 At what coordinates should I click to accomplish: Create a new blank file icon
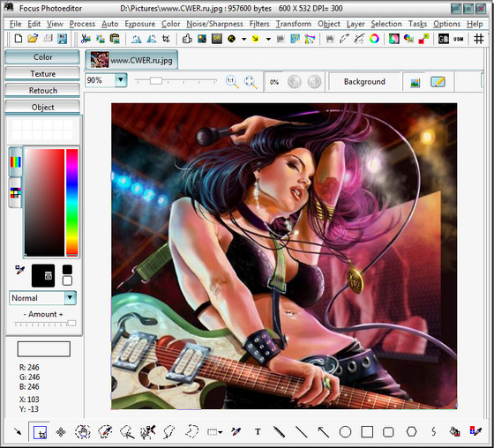click(x=19, y=39)
